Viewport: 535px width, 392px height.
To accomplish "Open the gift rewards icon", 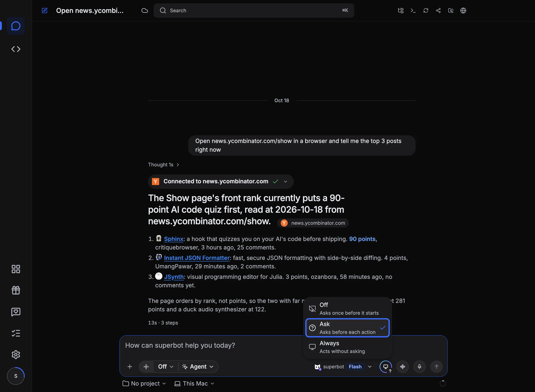I will pos(16,290).
